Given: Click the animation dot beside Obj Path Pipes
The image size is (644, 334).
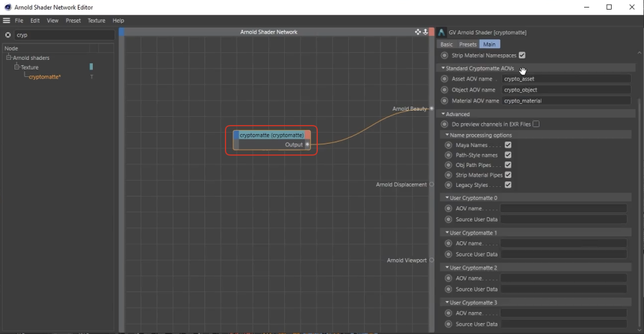Looking at the screenshot, I should tap(448, 165).
